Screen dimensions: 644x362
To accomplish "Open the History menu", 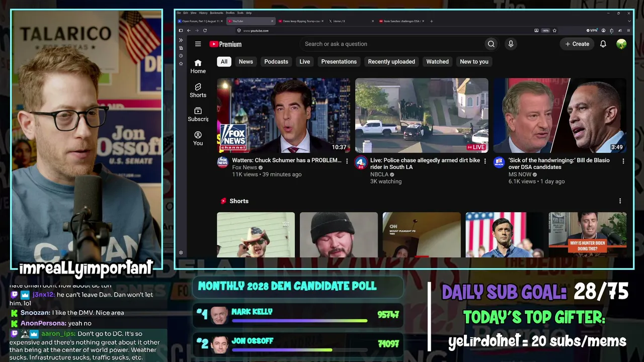I will (x=203, y=13).
